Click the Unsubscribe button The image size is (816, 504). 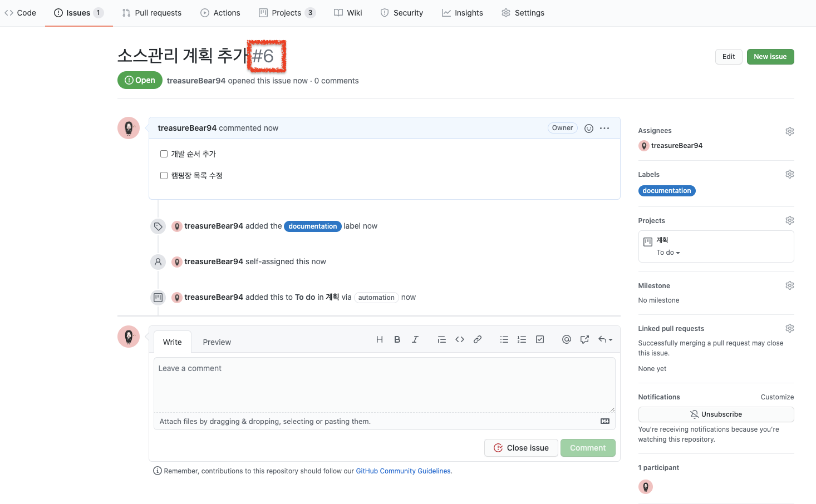tap(716, 414)
